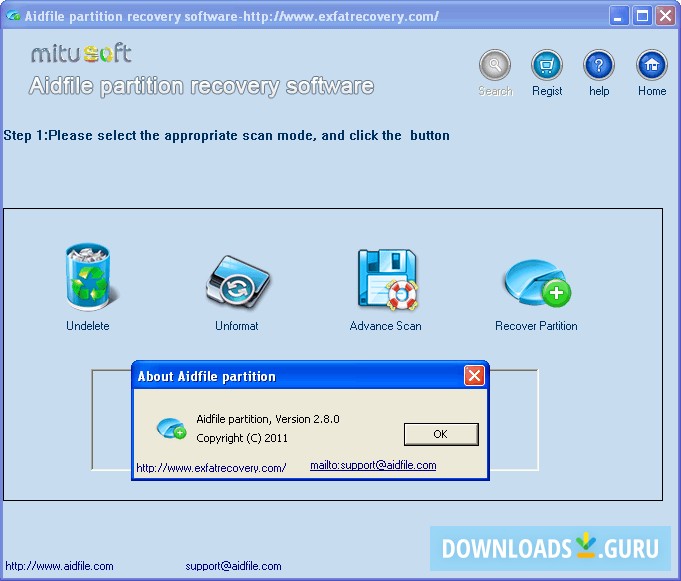This screenshot has width=681, height=581.
Task: Click the Step 1 instruction text
Action: (x=226, y=135)
